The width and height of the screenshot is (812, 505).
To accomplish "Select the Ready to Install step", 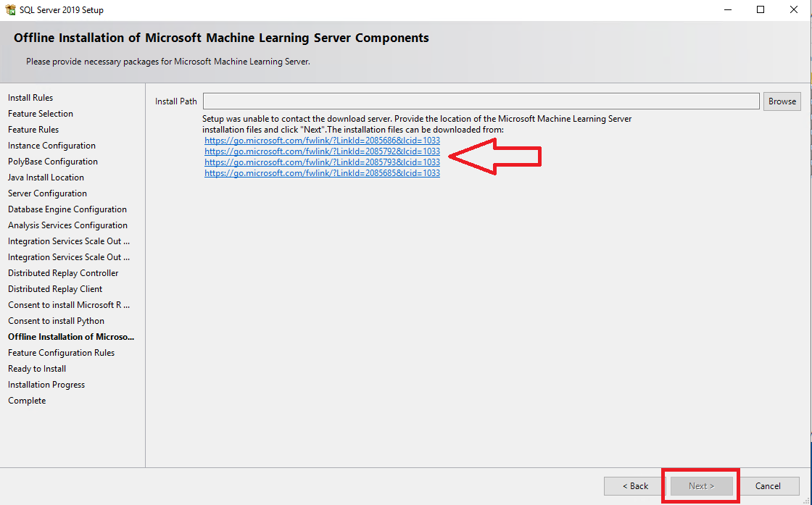I will (x=37, y=369).
